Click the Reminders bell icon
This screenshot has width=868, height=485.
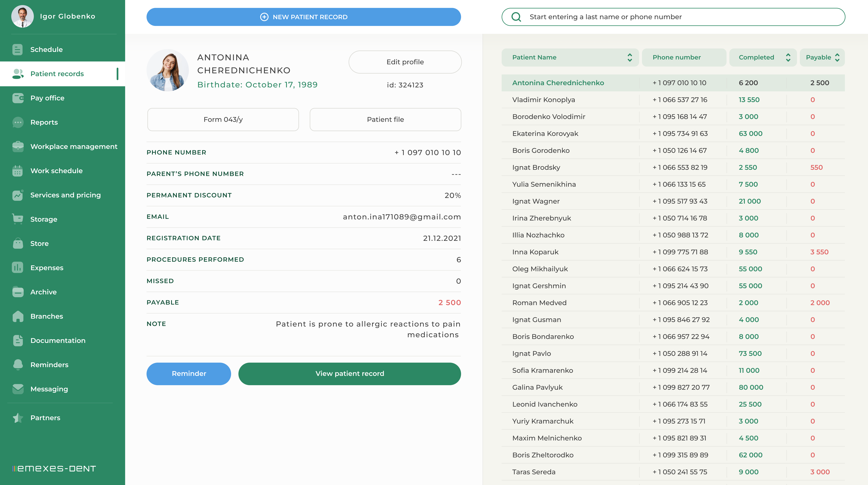(17, 365)
